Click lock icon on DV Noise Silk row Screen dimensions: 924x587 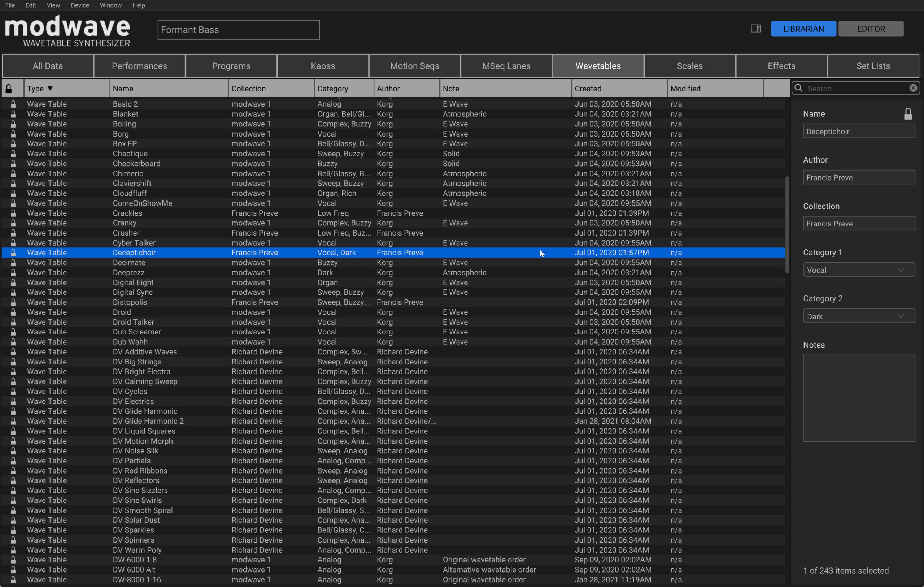13,451
